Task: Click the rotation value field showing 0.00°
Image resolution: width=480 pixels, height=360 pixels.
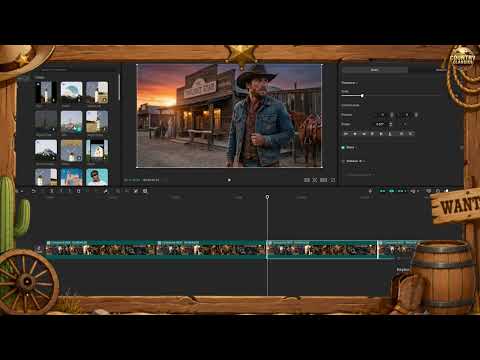Action: pyautogui.click(x=380, y=124)
